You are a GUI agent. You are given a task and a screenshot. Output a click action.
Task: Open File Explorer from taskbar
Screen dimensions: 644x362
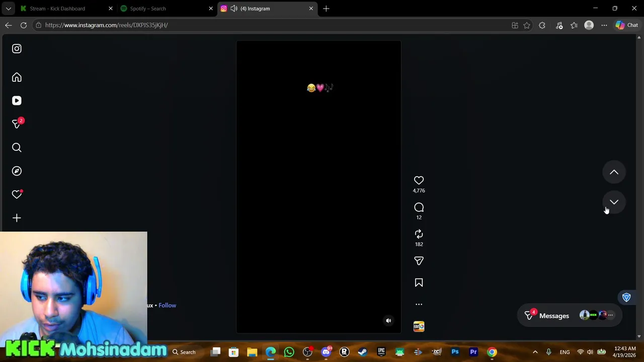tap(252, 352)
